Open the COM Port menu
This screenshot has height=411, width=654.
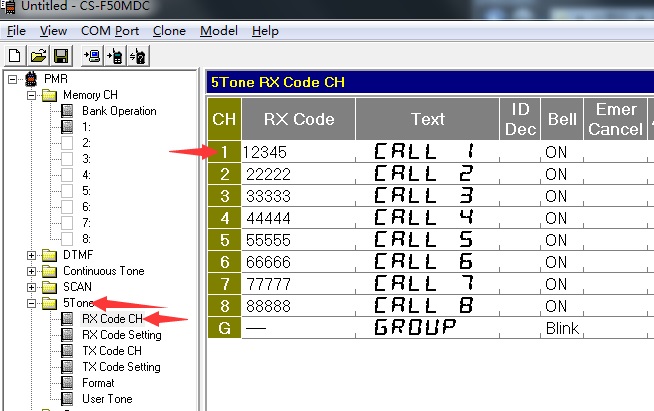(109, 31)
